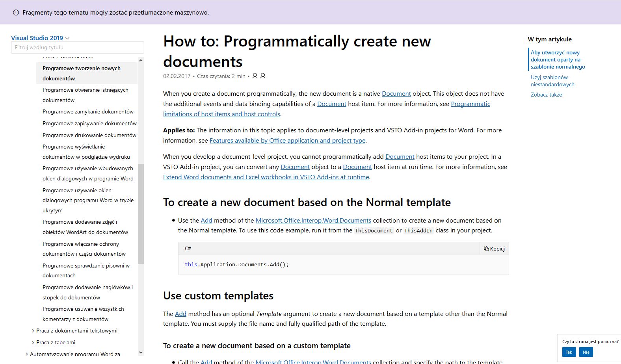Open Programowe drukowanie dokumentów
The width and height of the screenshot is (621, 364).
(89, 135)
